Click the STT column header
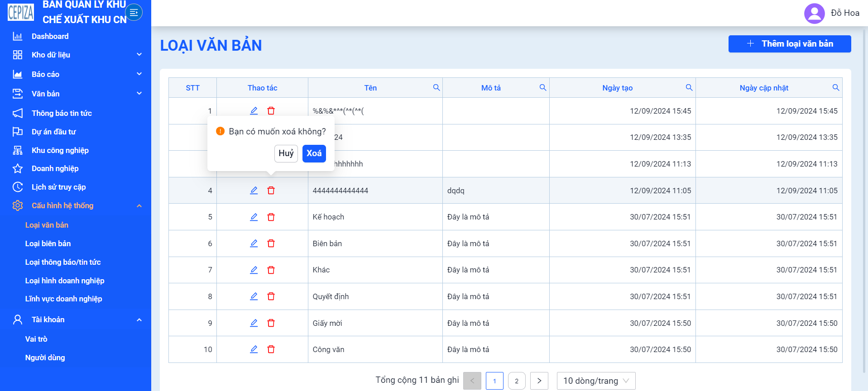Screen dimensions: 868x391 tap(192, 88)
